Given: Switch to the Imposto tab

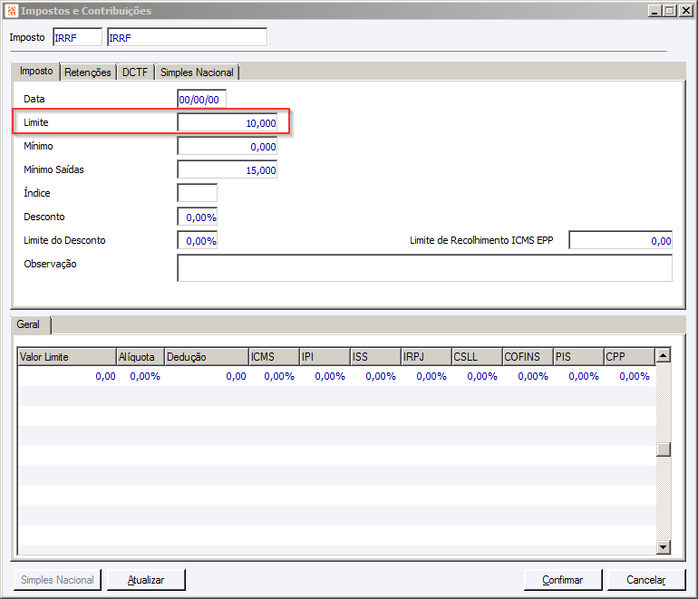Looking at the screenshot, I should click(x=37, y=71).
